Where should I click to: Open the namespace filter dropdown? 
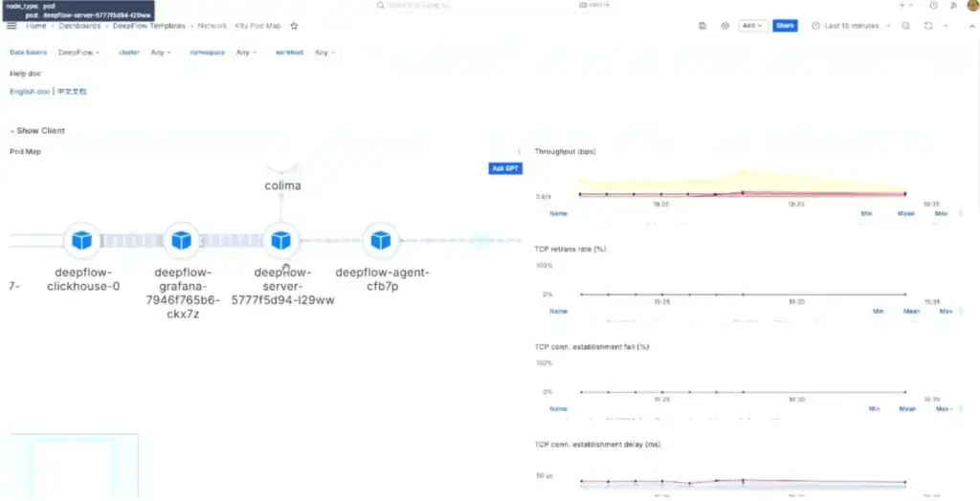tap(247, 53)
